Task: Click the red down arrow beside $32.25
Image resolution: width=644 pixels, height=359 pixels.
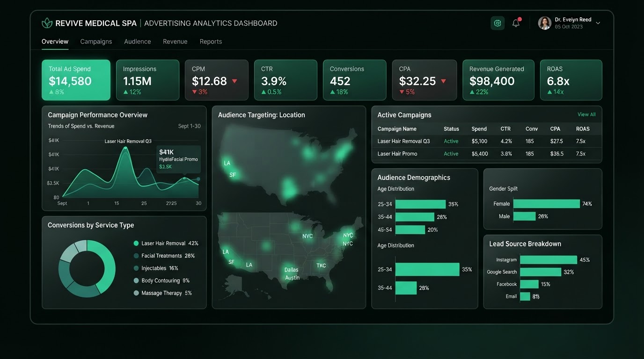Action: [x=443, y=81]
